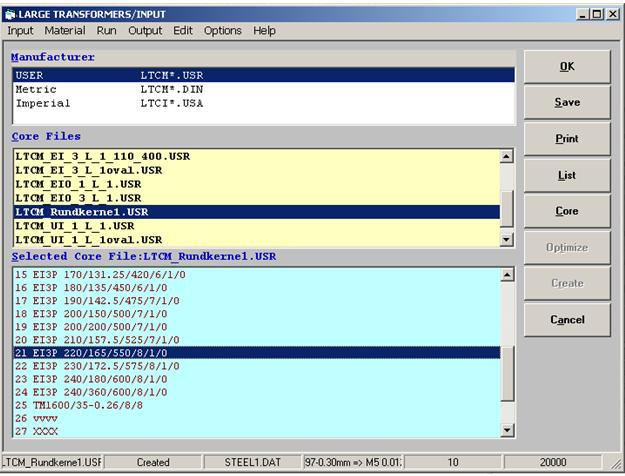Open the Help menu
Screen dimensions: 625x476
[264, 31]
